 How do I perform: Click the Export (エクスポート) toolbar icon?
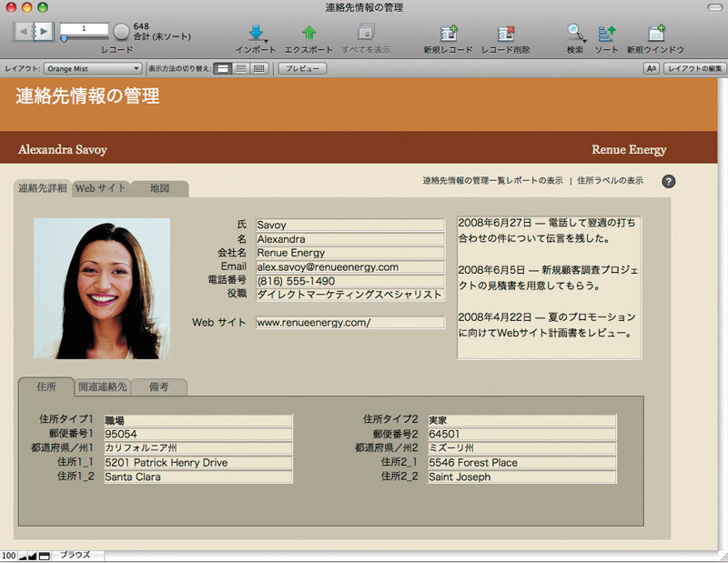click(x=308, y=33)
